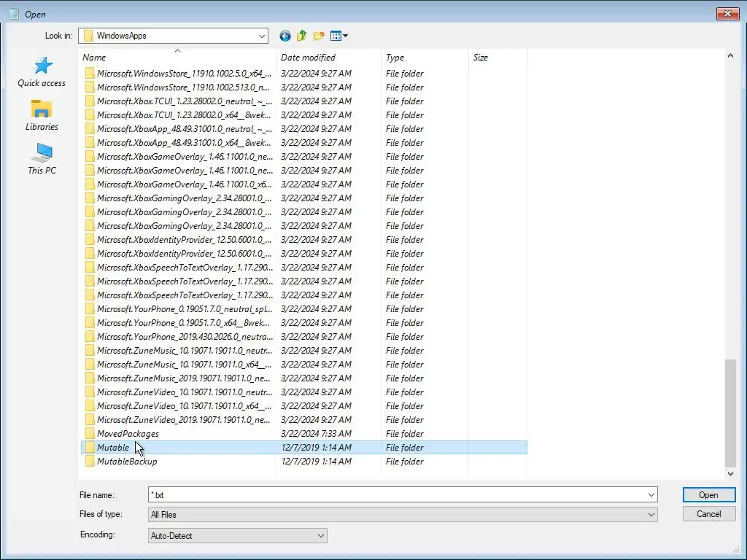
Task: Cancel the Open dialog
Action: 708,514
